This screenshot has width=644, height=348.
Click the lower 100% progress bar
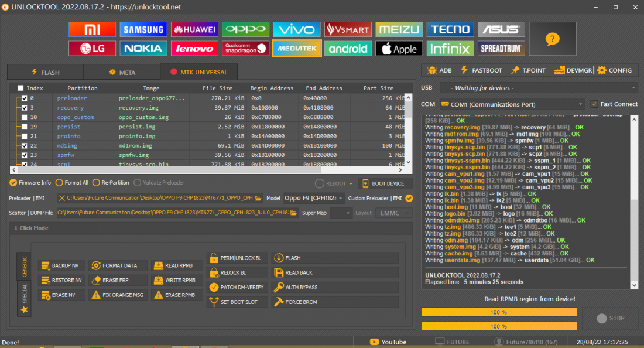pyautogui.click(x=499, y=326)
